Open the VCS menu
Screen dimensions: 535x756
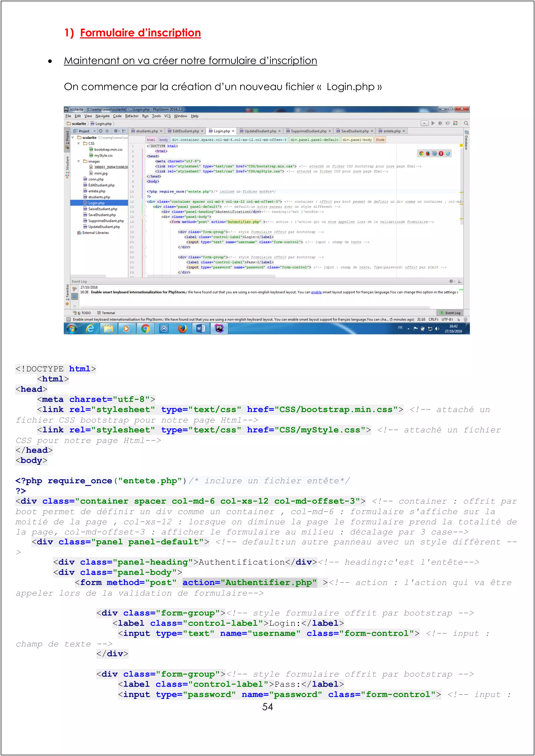167,116
